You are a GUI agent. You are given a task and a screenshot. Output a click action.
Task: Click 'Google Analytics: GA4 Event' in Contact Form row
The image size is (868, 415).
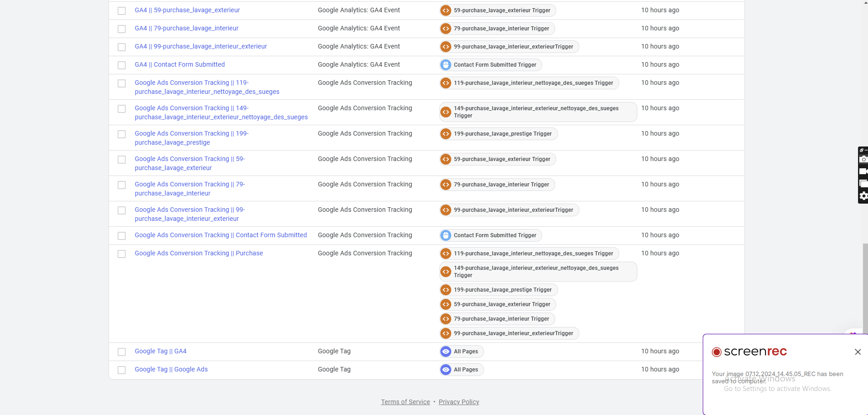pyautogui.click(x=359, y=64)
